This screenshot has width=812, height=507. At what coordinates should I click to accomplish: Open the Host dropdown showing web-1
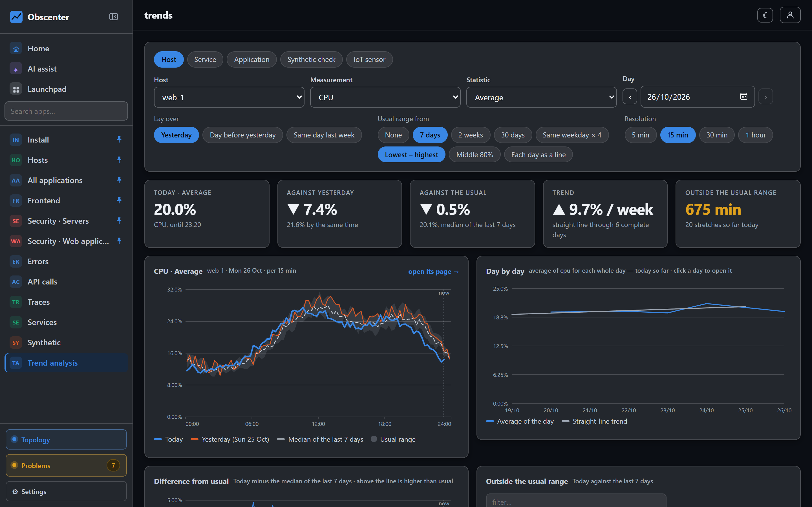(229, 97)
